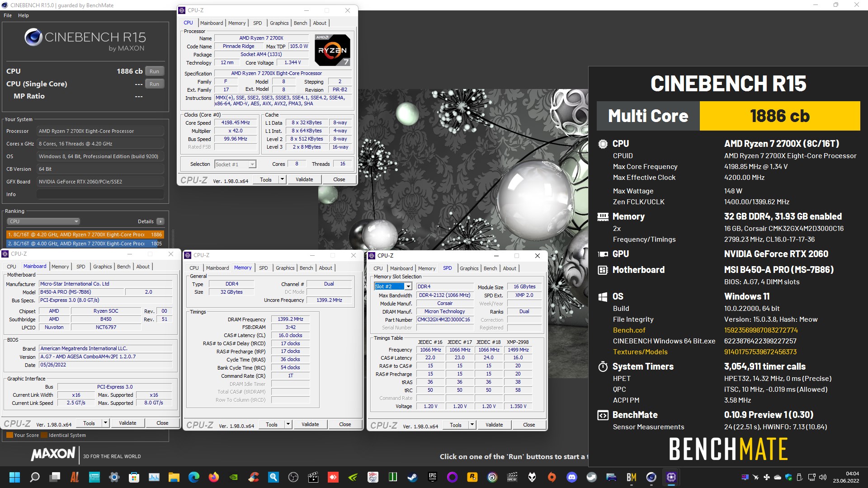Open the volume control in the system tray
The width and height of the screenshot is (868, 488).
[x=823, y=477]
